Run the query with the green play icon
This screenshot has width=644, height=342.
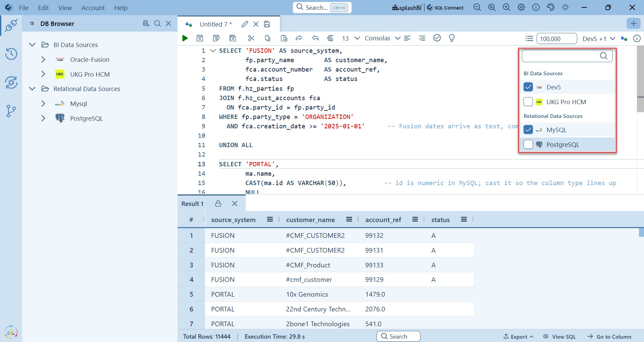pyautogui.click(x=185, y=38)
